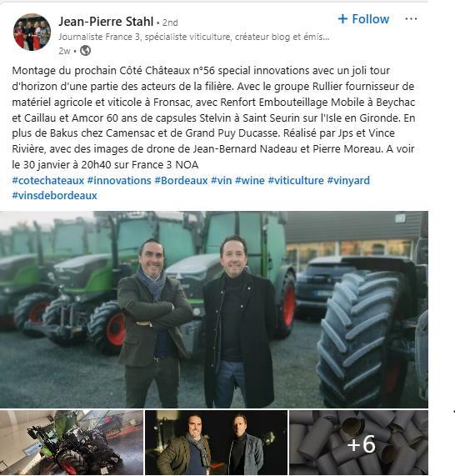Click Jean-Pierre Stahl's profile picture
The width and height of the screenshot is (455, 476).
click(x=32, y=32)
